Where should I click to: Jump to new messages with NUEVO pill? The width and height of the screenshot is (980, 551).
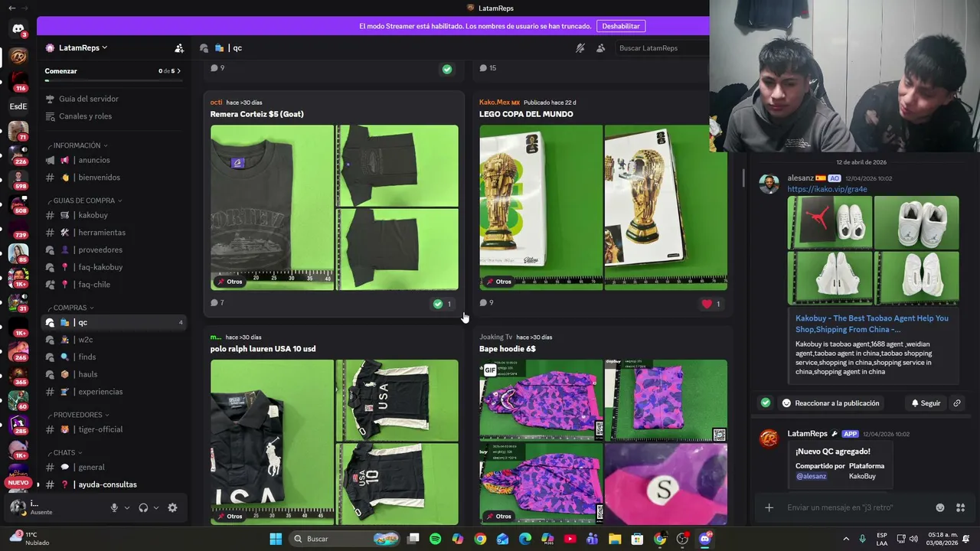click(x=18, y=483)
